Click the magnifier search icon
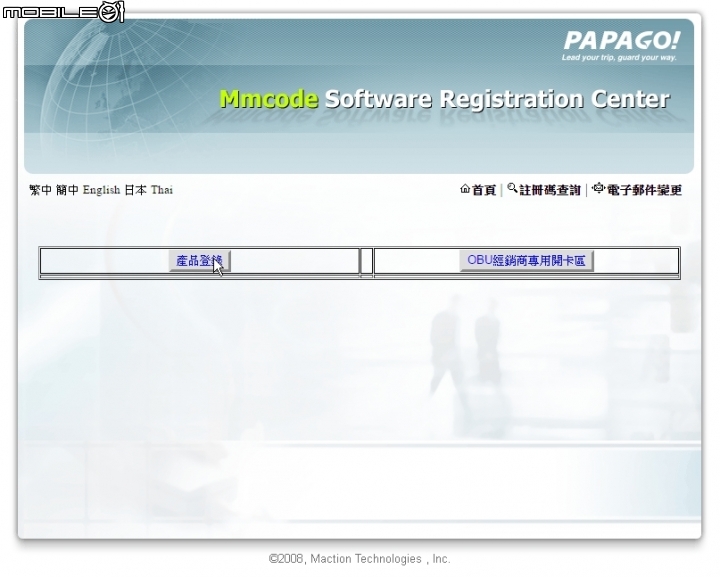This screenshot has width=720, height=577. (x=512, y=188)
